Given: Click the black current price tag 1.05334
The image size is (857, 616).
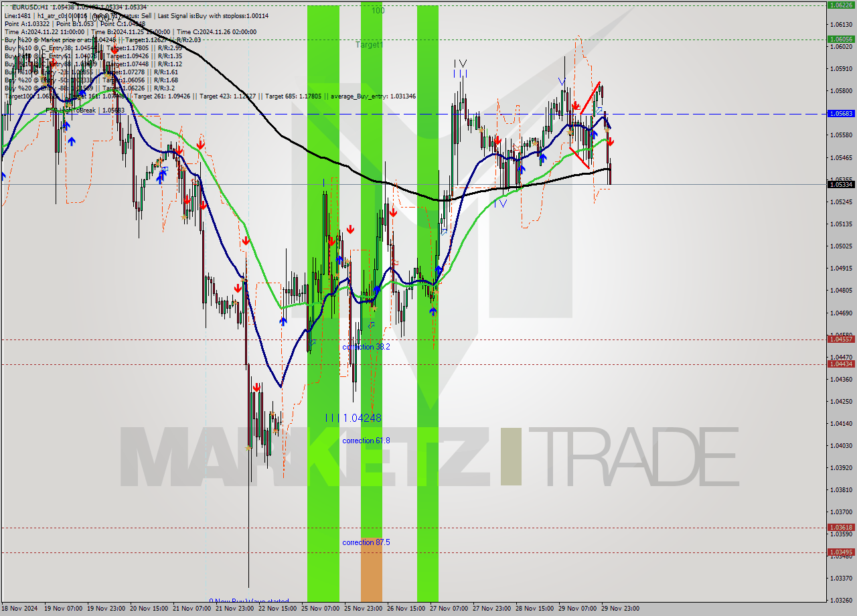Looking at the screenshot, I should (x=842, y=184).
